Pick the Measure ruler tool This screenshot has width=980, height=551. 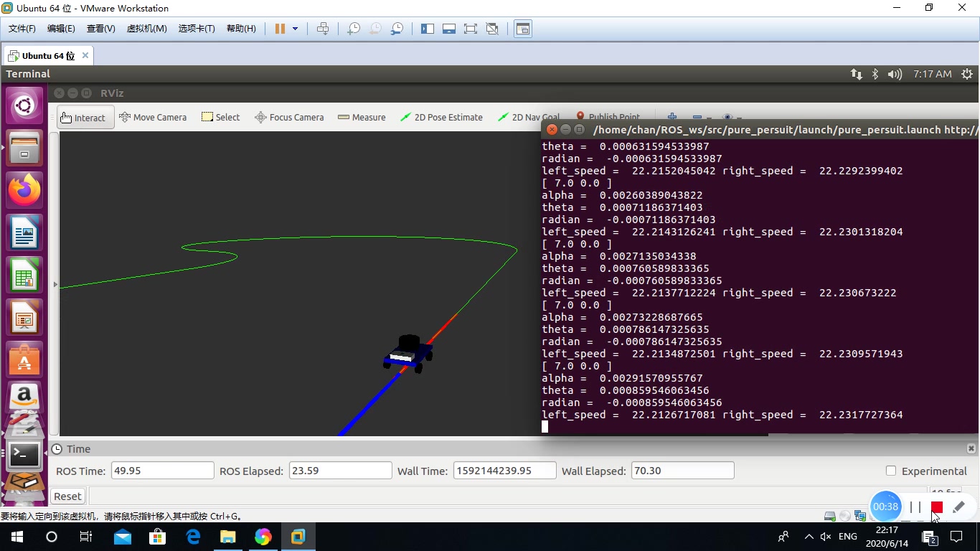click(x=362, y=117)
